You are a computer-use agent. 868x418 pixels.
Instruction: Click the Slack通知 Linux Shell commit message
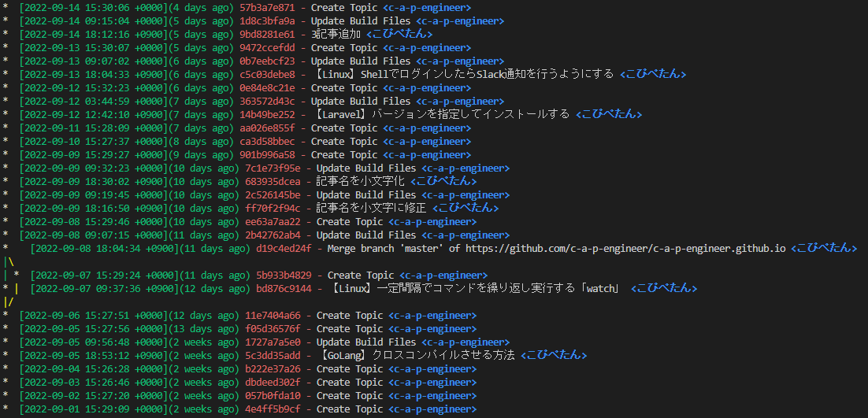click(462, 74)
